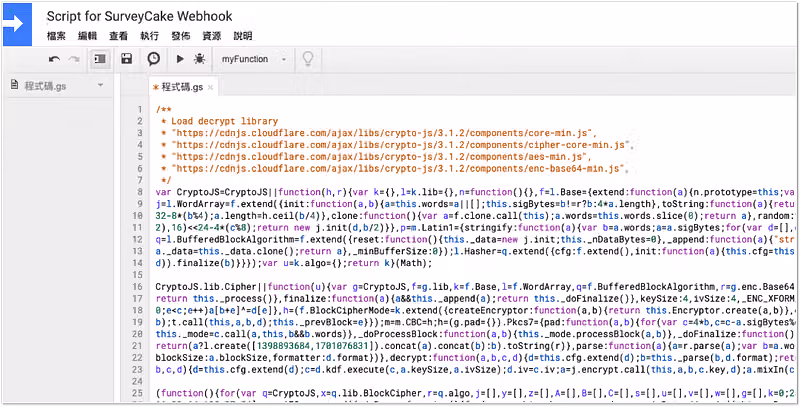
Task: Open the 編輯 menu
Action: [87, 36]
